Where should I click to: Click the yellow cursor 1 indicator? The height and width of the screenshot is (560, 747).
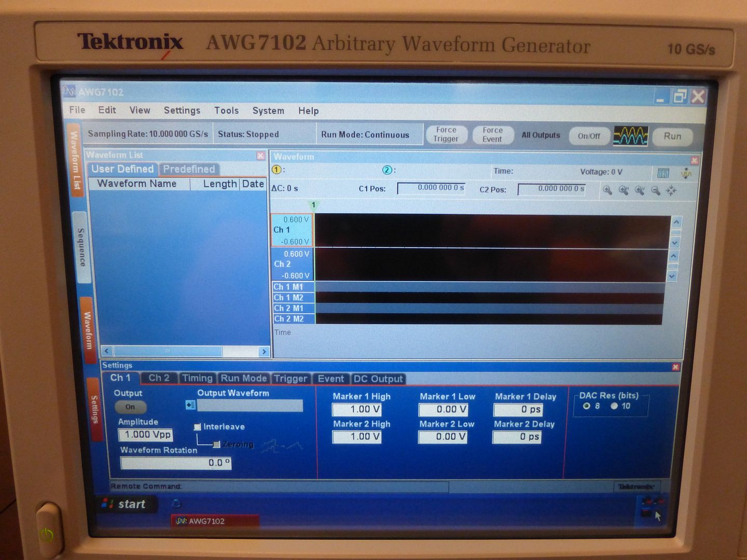(276, 170)
